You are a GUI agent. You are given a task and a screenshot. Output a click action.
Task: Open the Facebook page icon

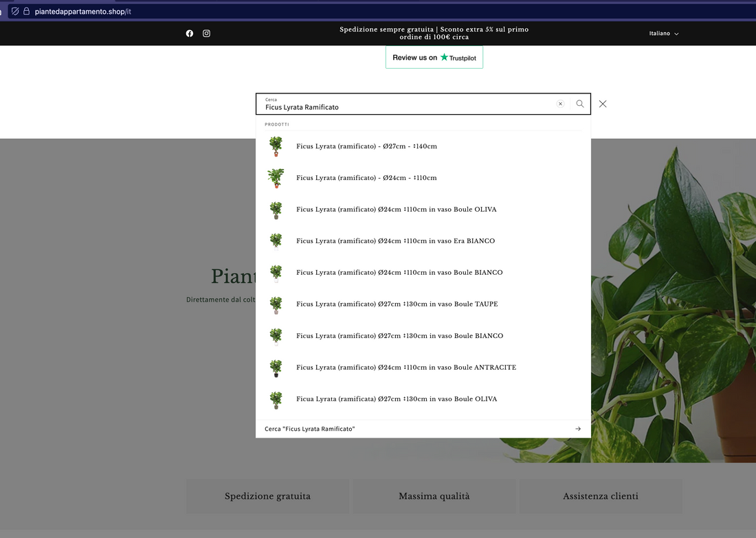(190, 34)
